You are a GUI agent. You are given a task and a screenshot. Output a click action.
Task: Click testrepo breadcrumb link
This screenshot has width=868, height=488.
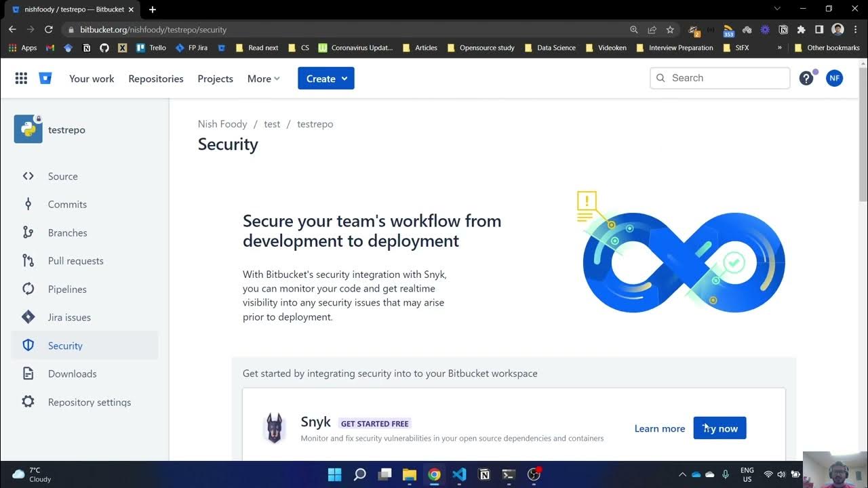tap(315, 124)
